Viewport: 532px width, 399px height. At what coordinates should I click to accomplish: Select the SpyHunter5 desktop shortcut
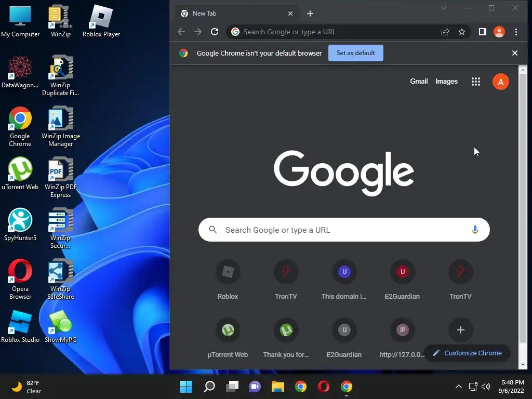point(20,224)
